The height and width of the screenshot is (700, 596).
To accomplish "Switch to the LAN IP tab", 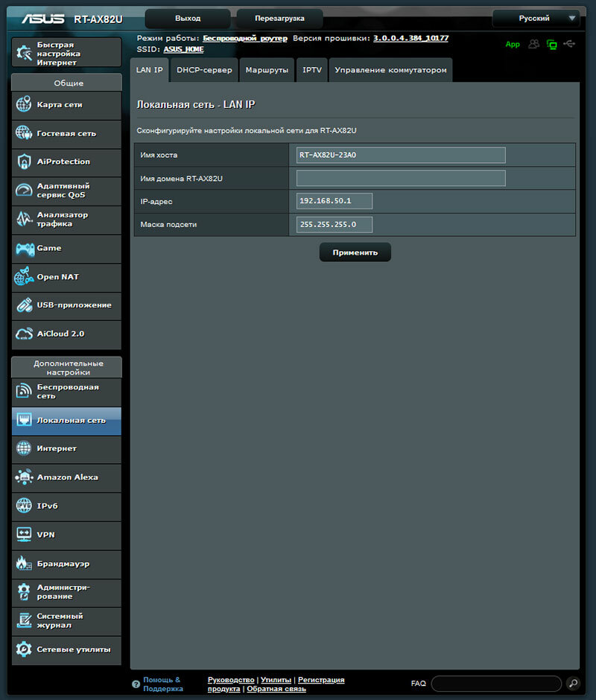I will (149, 70).
